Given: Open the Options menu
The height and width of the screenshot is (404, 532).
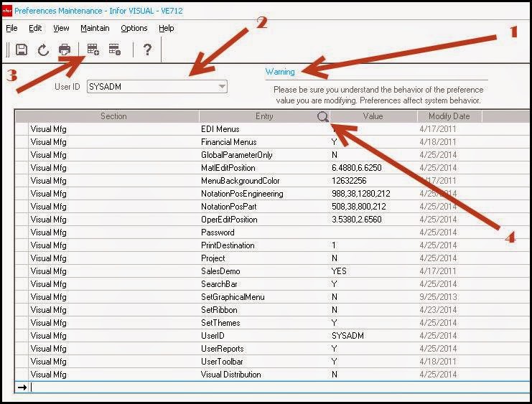Looking at the screenshot, I should [x=134, y=28].
